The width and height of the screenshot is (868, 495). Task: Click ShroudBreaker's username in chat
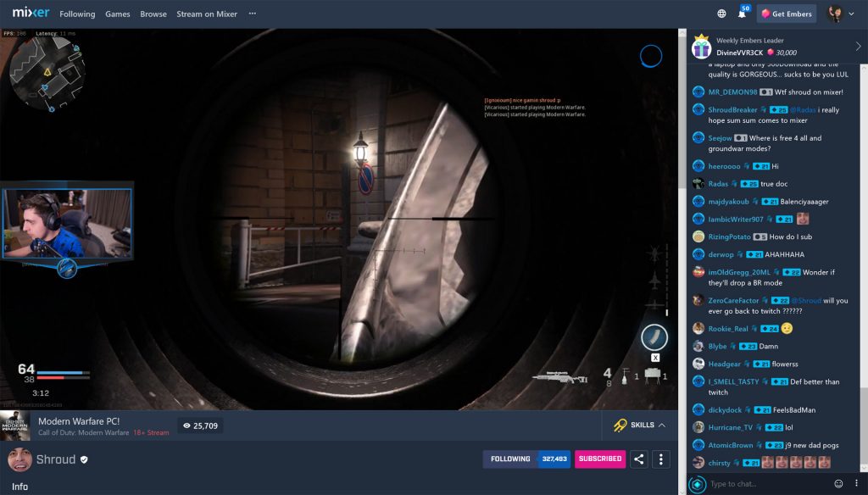point(732,109)
